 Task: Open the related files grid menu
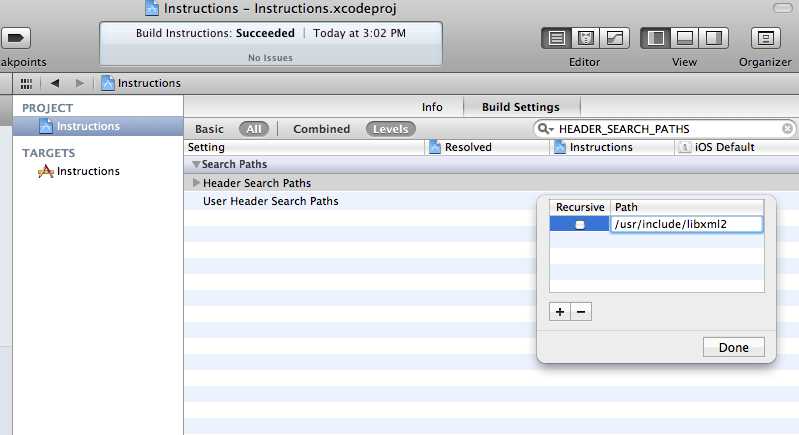click(26, 83)
